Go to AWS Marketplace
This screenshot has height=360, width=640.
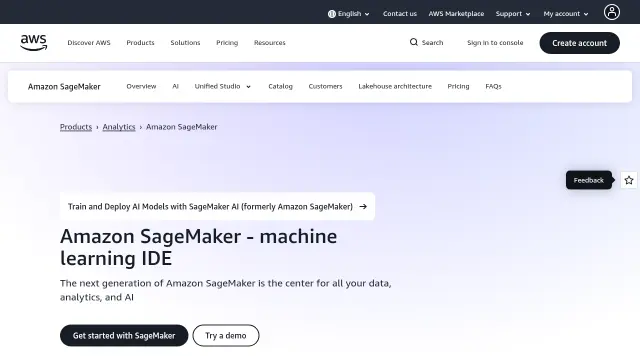(x=456, y=14)
